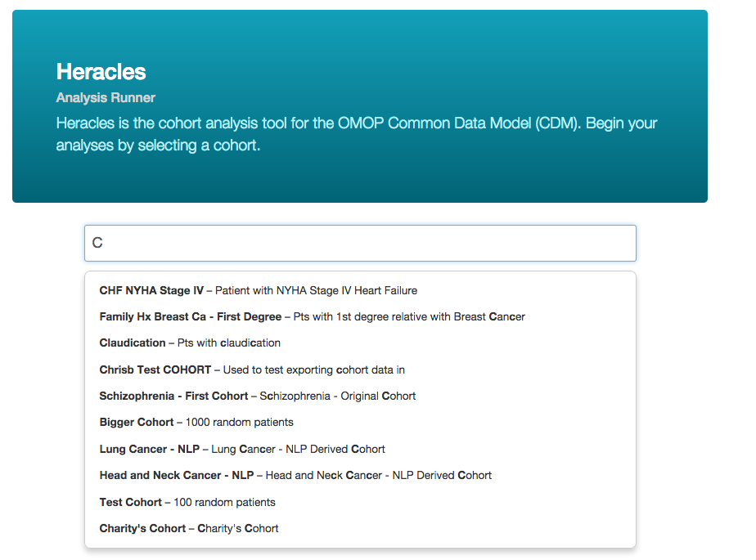Click the cohort search input field

coord(360,243)
